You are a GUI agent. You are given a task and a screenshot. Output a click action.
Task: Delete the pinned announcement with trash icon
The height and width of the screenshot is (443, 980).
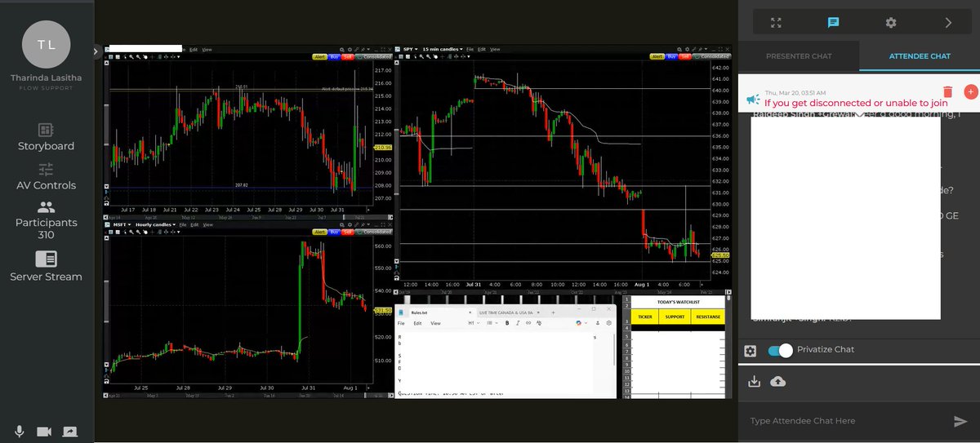coord(947,92)
